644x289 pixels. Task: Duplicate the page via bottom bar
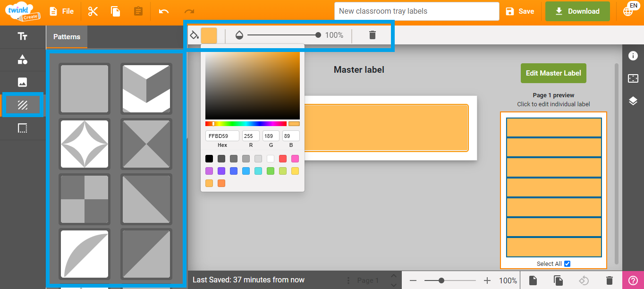[x=559, y=280]
